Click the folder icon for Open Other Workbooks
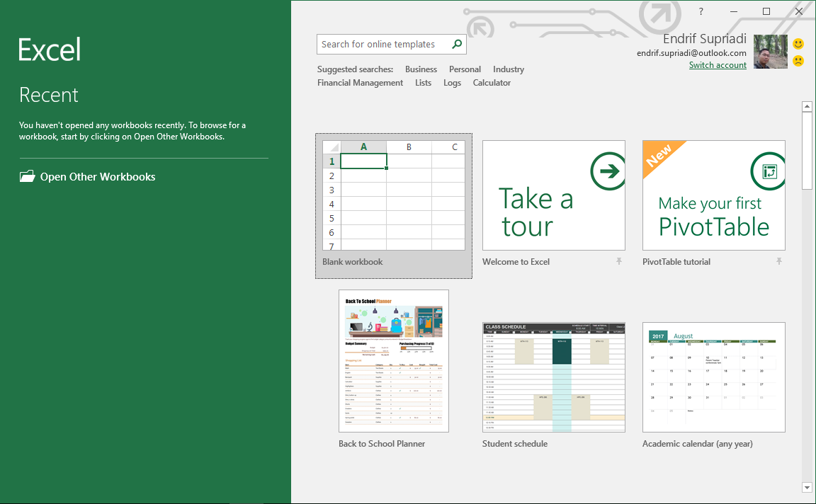 (27, 176)
